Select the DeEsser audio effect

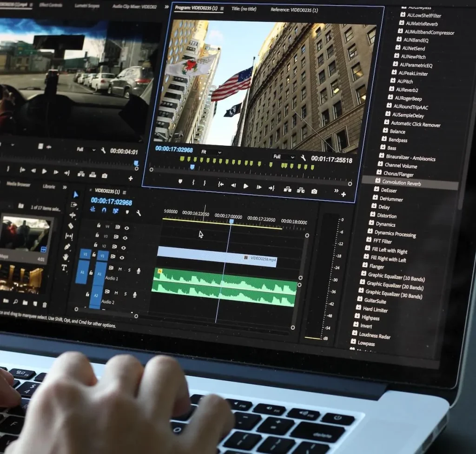[388, 191]
